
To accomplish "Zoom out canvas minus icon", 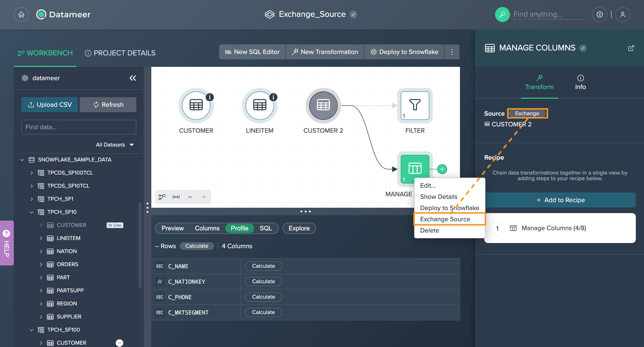I will click(190, 197).
